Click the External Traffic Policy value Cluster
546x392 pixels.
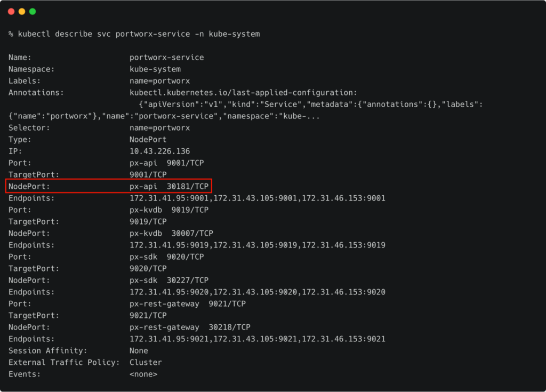(x=146, y=363)
